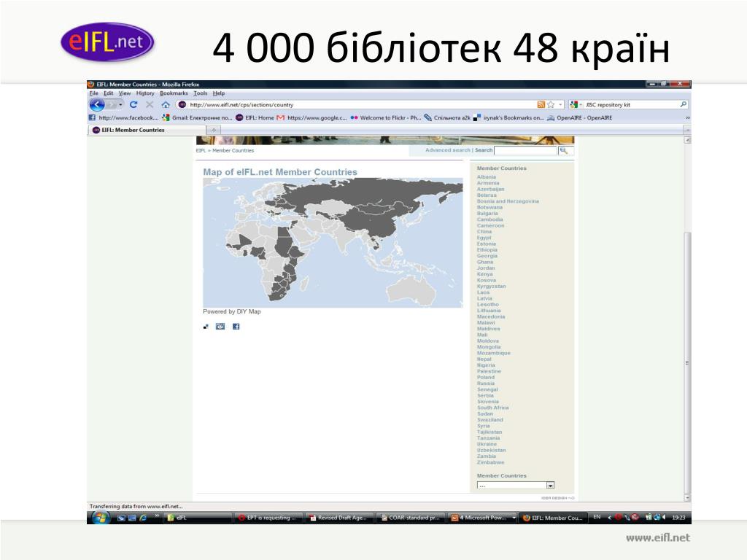747x560 pixels.
Task: Open the Edit menu
Action: [109, 93]
